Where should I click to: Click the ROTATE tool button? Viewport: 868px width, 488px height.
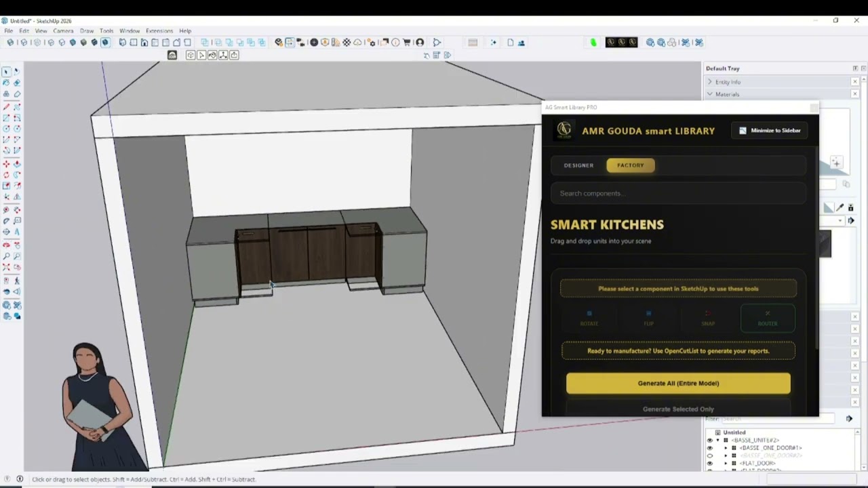(x=589, y=318)
